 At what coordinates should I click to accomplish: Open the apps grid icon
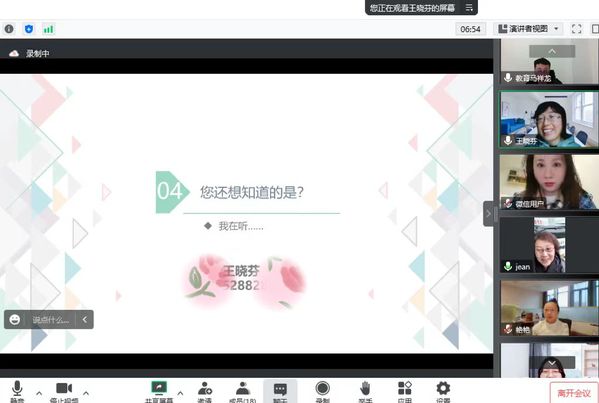(405, 391)
